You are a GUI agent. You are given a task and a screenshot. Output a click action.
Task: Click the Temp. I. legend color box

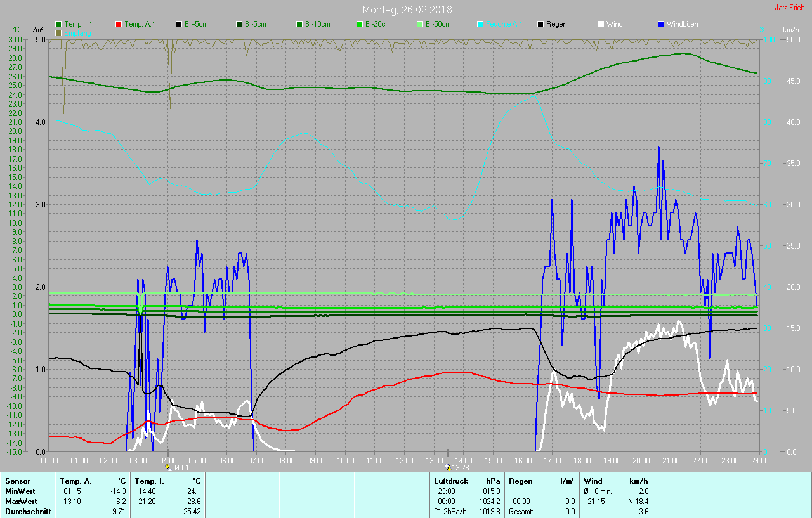pyautogui.click(x=58, y=24)
